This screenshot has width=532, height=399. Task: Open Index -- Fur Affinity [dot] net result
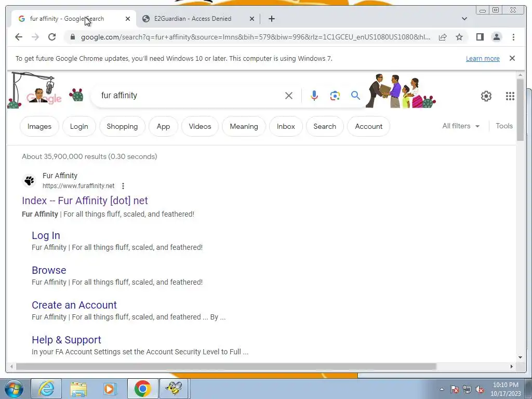[x=85, y=201]
